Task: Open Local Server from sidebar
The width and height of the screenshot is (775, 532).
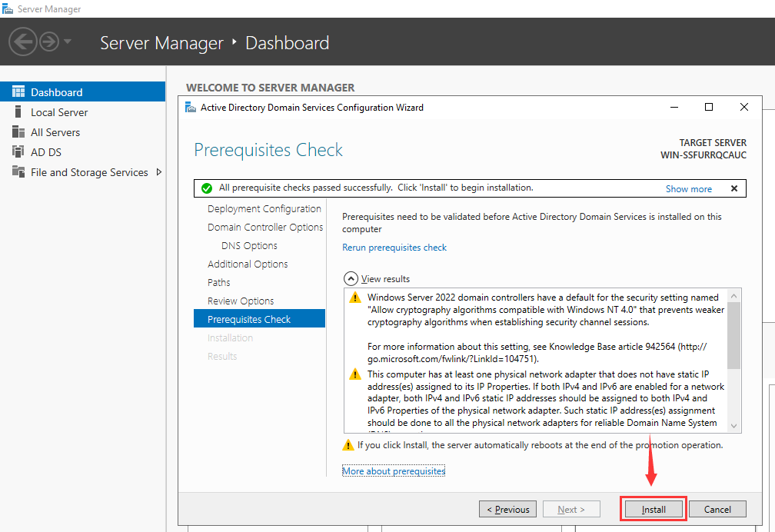Action: tap(59, 112)
